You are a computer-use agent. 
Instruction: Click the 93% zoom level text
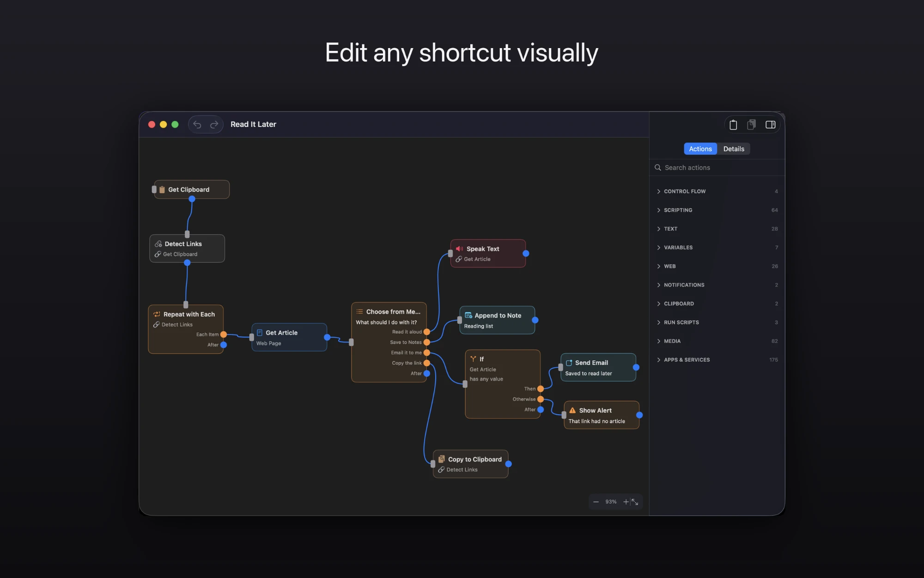point(611,502)
